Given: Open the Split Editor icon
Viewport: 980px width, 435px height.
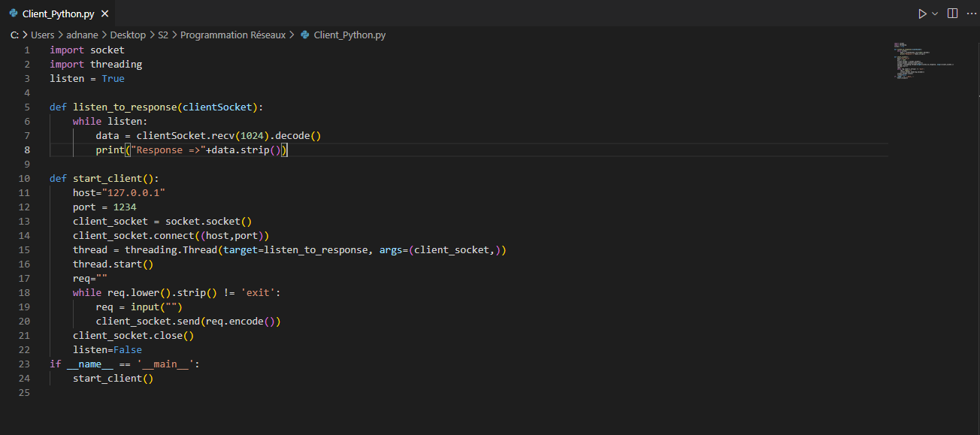Looking at the screenshot, I should [952, 13].
